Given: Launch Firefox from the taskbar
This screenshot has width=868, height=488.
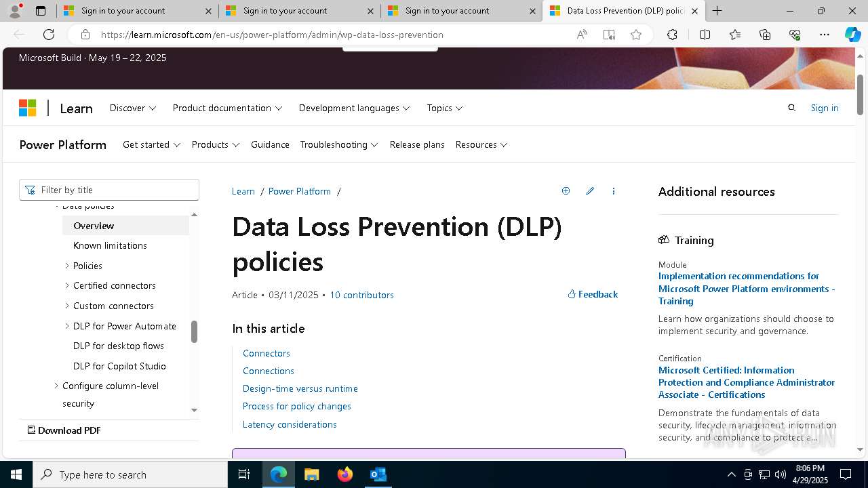Looking at the screenshot, I should pos(344,474).
